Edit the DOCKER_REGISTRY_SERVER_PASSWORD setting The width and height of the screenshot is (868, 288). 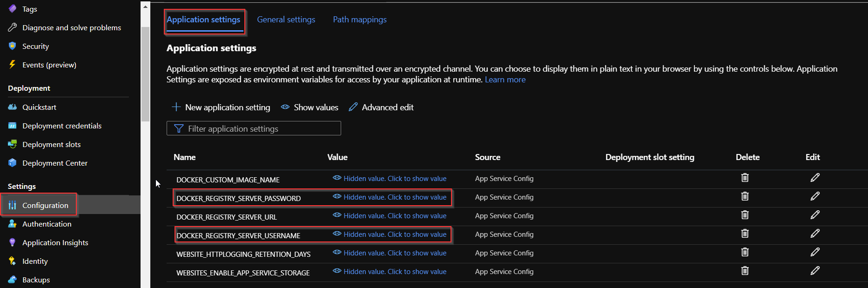[814, 196]
